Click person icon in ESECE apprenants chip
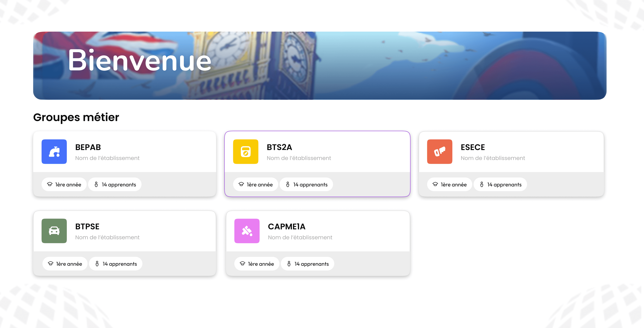Viewport: 644px width, 328px height. click(481, 184)
